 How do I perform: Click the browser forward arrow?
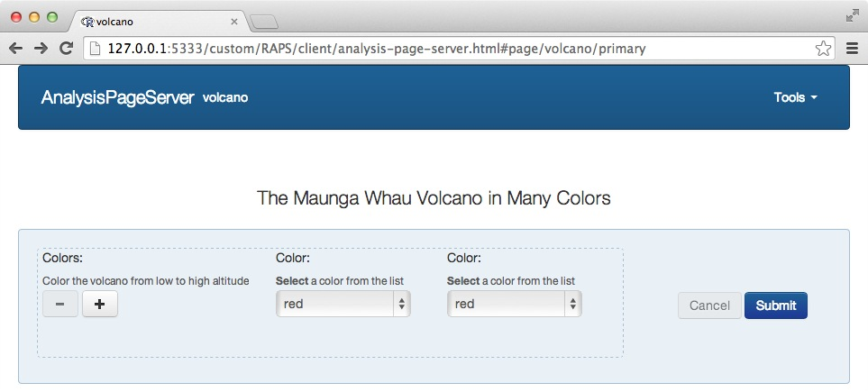(x=41, y=49)
